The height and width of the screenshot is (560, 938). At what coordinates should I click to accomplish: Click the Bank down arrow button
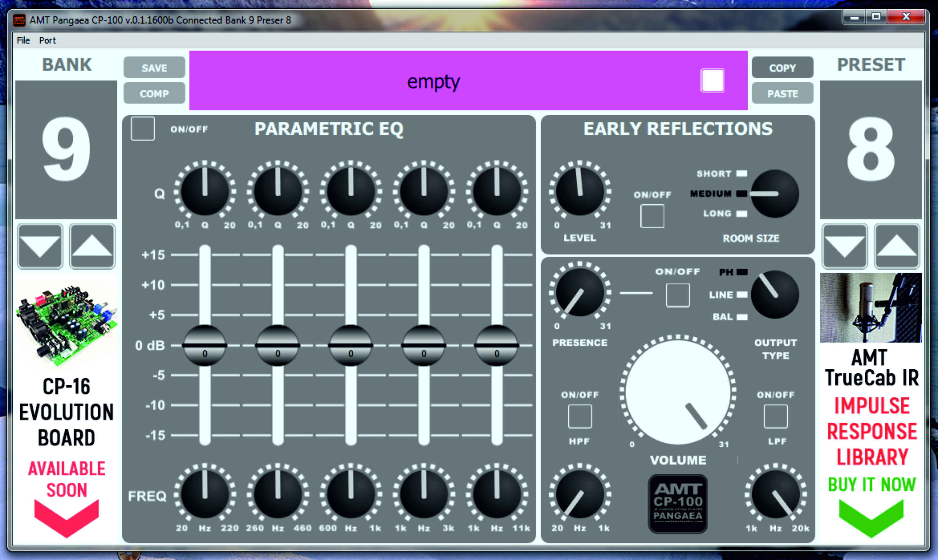[40, 247]
